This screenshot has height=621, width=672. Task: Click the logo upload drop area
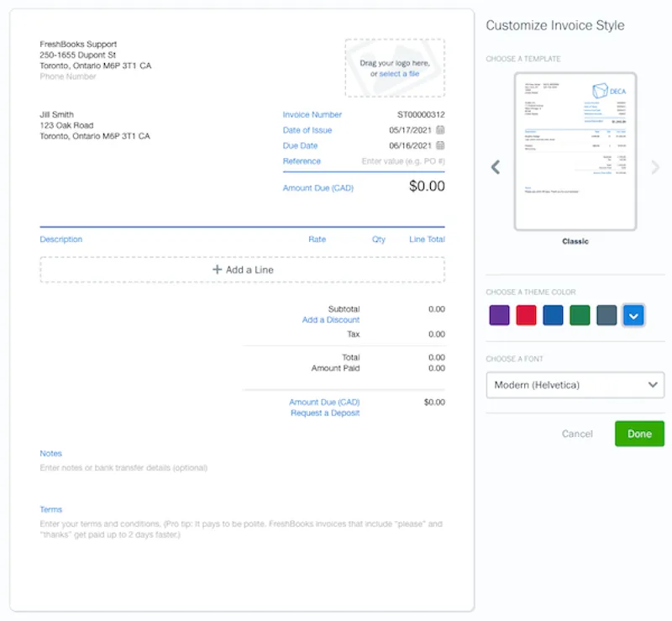pos(395,68)
